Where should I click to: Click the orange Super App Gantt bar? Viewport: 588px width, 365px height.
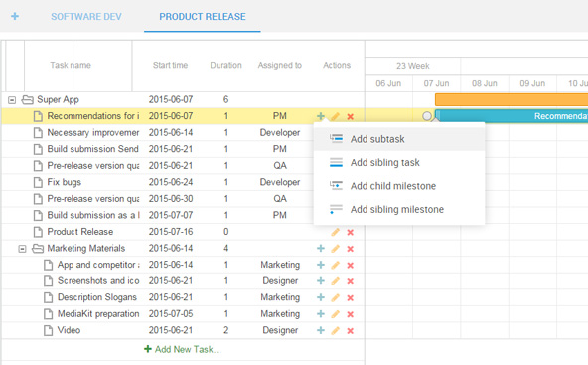512,99
